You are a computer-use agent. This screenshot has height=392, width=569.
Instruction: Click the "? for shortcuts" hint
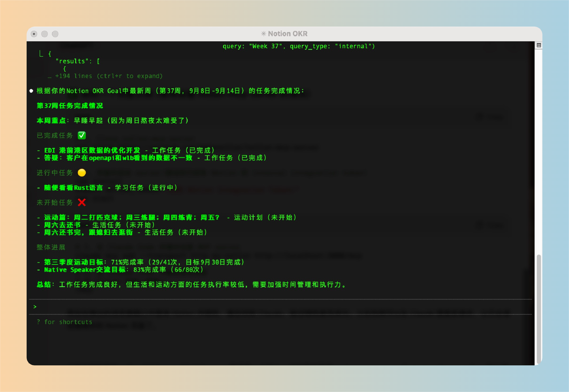[x=65, y=322]
